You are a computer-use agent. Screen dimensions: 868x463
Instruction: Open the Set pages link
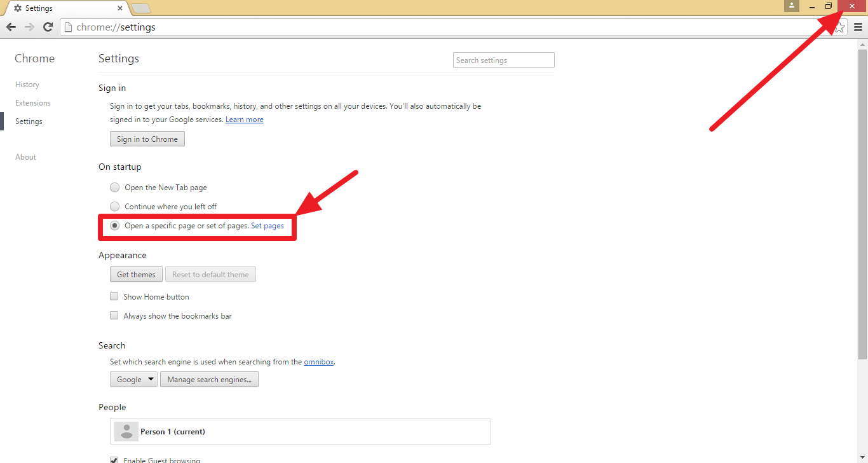point(268,226)
